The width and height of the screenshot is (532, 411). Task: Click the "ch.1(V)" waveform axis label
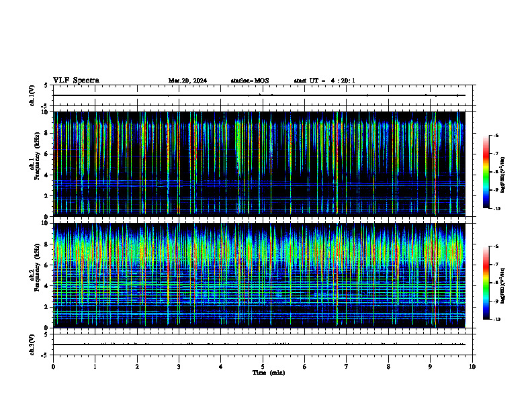click(32, 95)
